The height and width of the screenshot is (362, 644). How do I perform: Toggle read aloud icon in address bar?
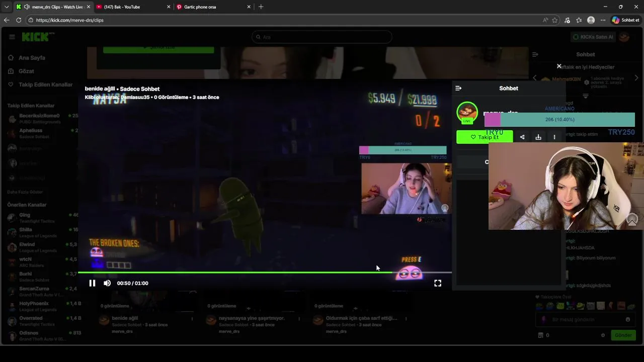pyautogui.click(x=545, y=20)
